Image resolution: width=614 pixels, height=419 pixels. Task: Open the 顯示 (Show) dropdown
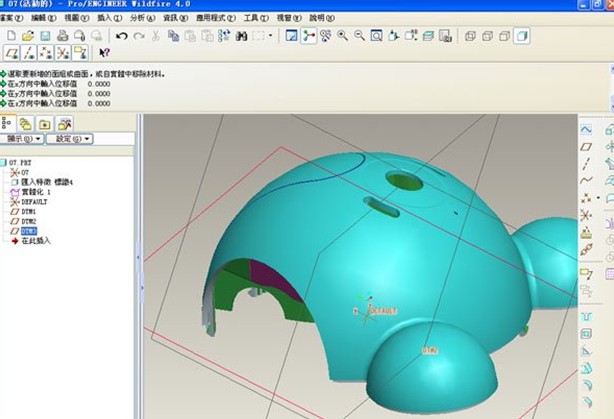pyautogui.click(x=22, y=139)
